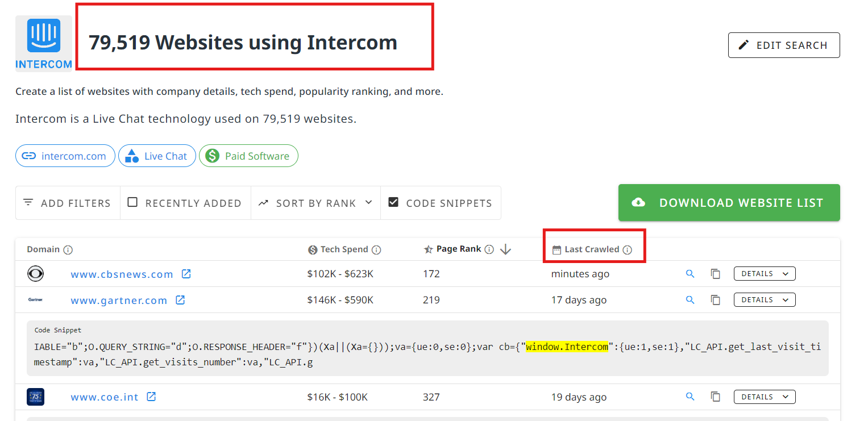This screenshot has height=421, width=868.
Task: Select the Live Chat category chip
Action: pos(157,156)
